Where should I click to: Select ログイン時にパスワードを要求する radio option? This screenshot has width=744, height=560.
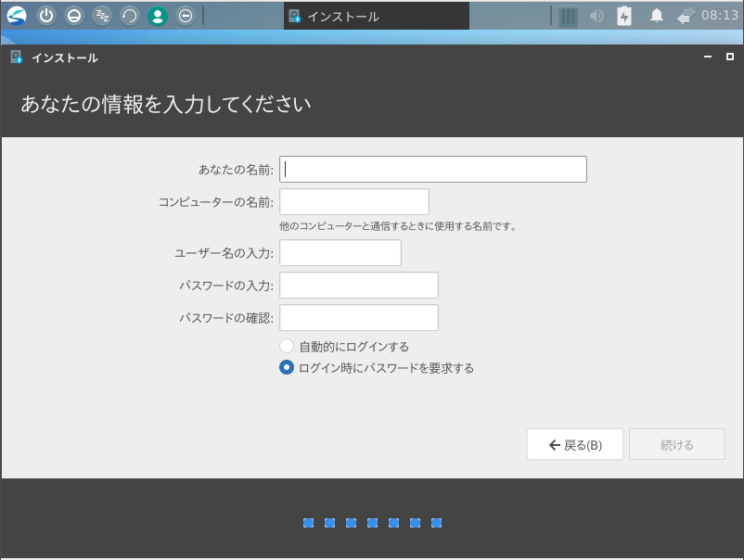coord(377,368)
